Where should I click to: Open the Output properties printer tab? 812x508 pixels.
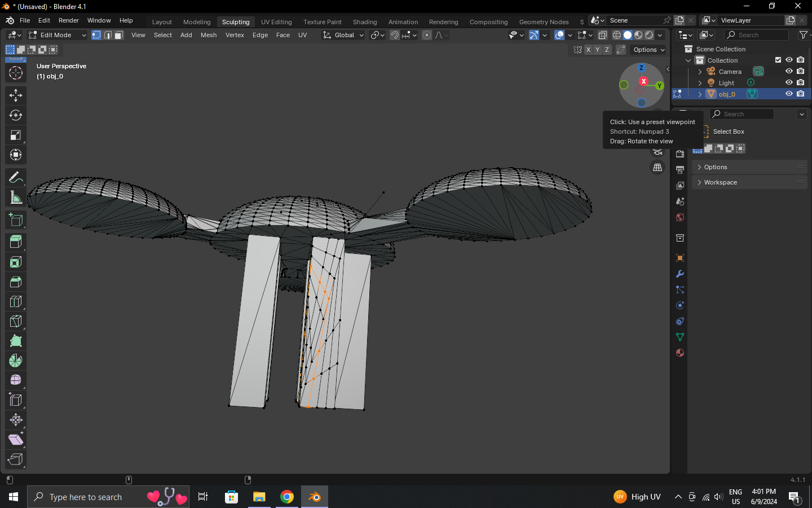point(680,170)
